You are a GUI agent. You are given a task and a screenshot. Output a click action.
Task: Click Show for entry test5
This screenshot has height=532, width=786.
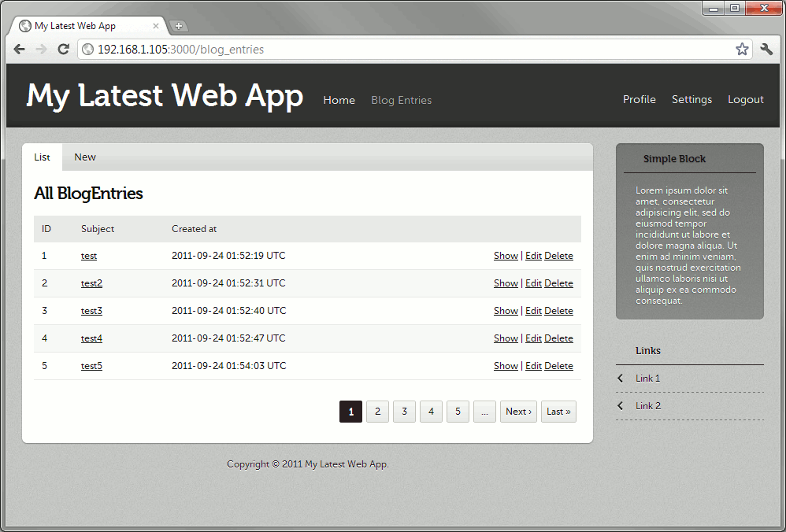click(506, 366)
